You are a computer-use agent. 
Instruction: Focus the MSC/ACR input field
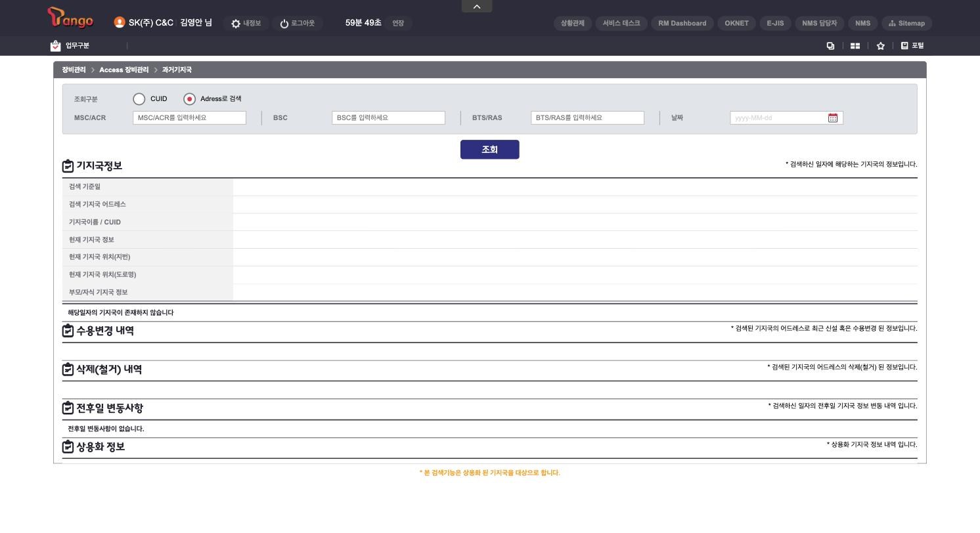(189, 118)
